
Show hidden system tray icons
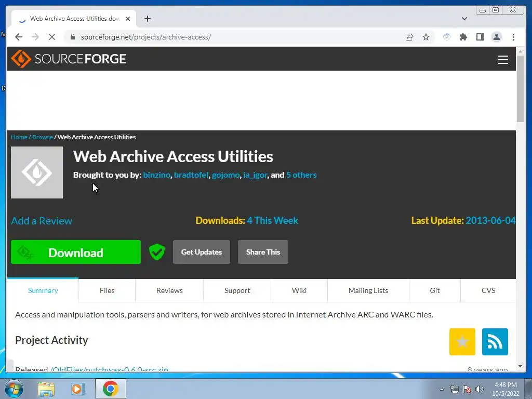(x=442, y=389)
